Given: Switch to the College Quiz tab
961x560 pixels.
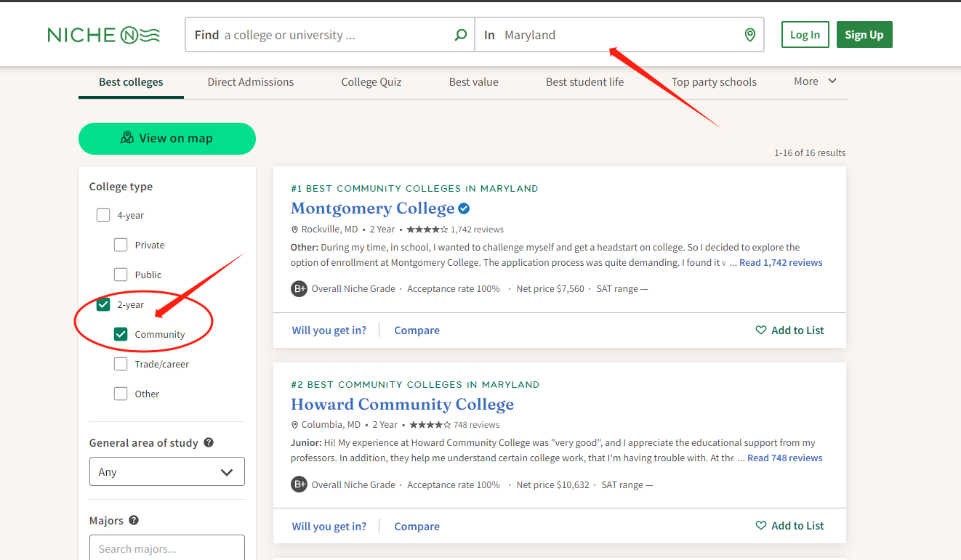Looking at the screenshot, I should (371, 82).
